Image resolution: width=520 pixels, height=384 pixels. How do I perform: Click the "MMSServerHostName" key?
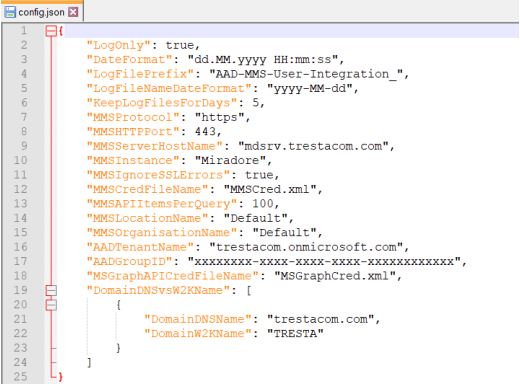pos(155,146)
